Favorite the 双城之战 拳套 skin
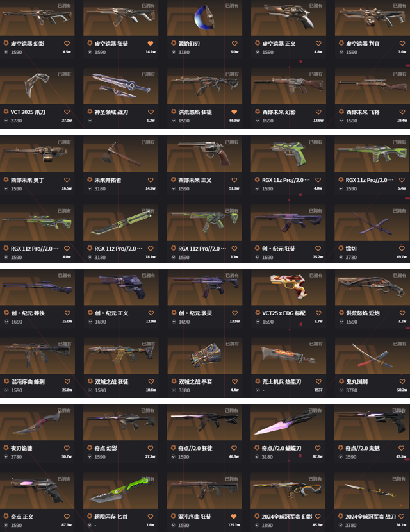The height and width of the screenshot is (532, 410). [x=234, y=382]
